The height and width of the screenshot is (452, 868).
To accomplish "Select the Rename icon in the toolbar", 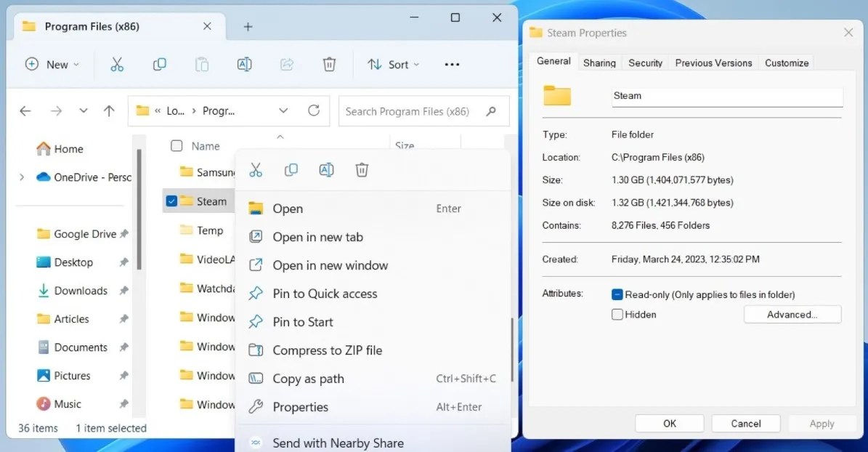I will (x=244, y=64).
